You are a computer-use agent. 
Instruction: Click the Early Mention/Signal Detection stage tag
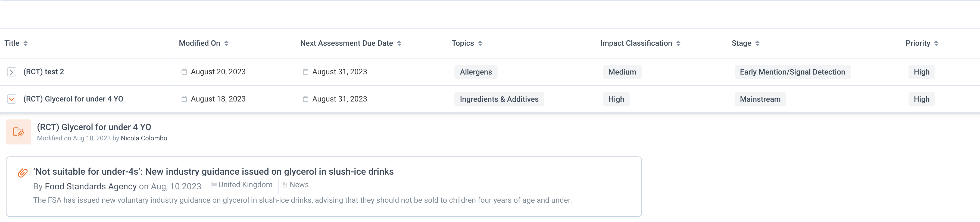[x=792, y=72]
